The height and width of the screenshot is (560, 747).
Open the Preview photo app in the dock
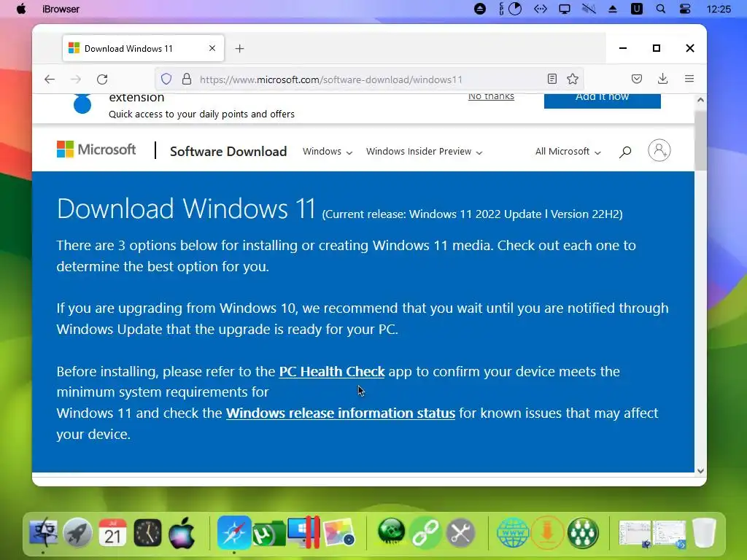tap(338, 532)
